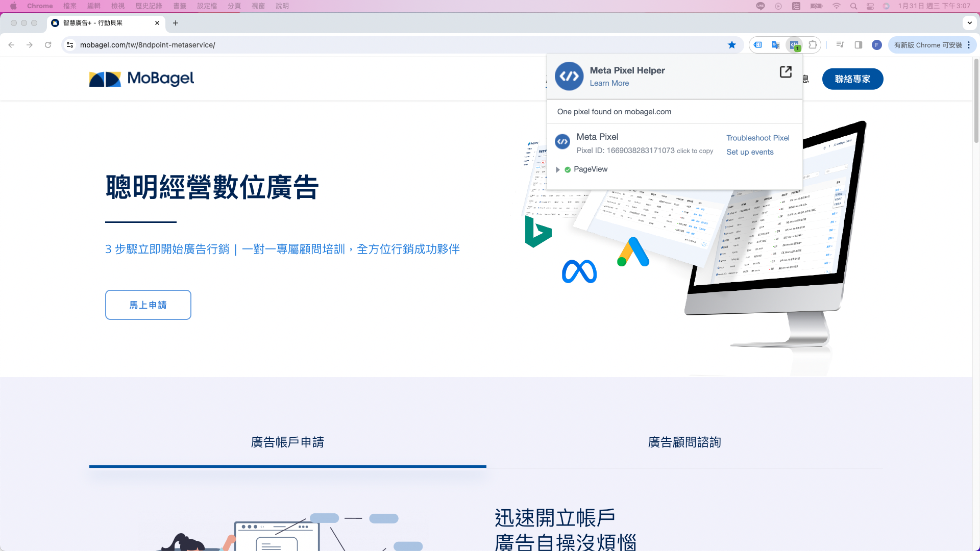
Task: Open the Chrome profile avatar F
Action: [x=877, y=45]
